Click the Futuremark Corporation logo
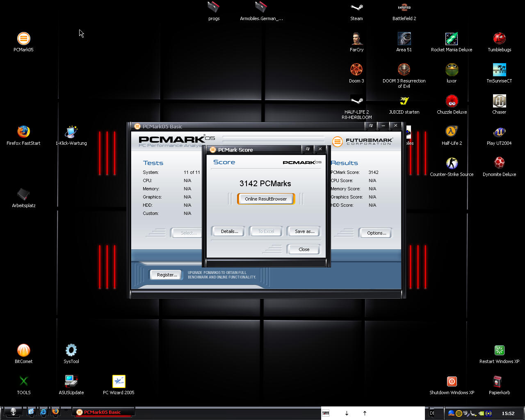The image size is (525, 420). [x=362, y=142]
